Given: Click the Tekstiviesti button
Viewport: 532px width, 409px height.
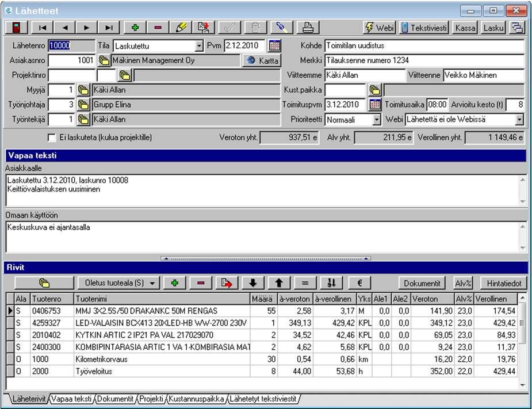Looking at the screenshot, I should (x=424, y=28).
